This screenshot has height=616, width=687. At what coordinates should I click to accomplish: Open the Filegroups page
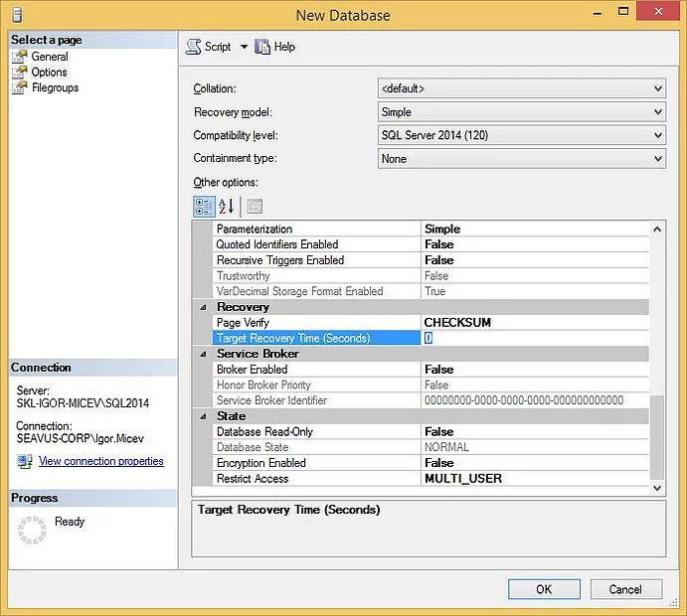point(55,87)
